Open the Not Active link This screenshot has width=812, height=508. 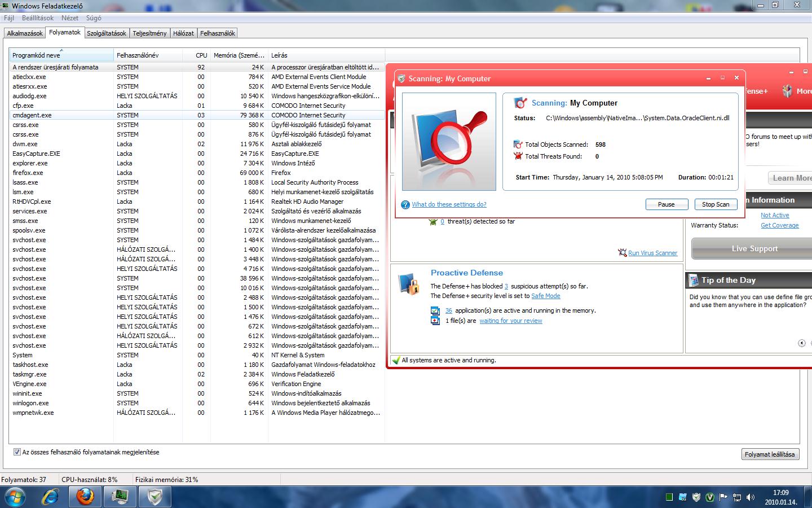775,215
